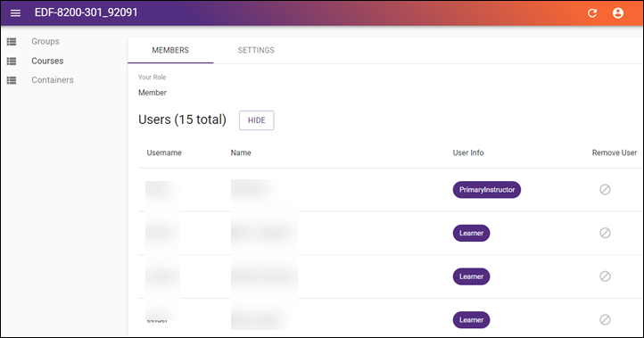
Task: Click the Users (15 total) heading
Action: [x=182, y=120]
